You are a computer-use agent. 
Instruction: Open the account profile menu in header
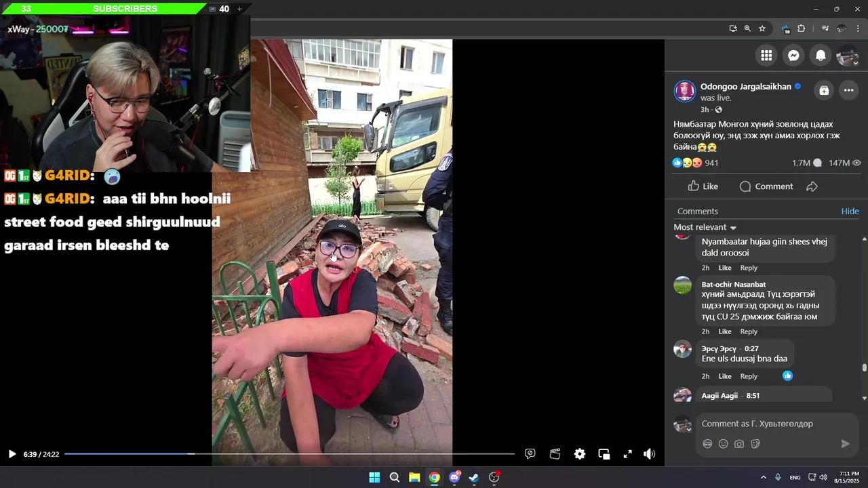pos(848,56)
